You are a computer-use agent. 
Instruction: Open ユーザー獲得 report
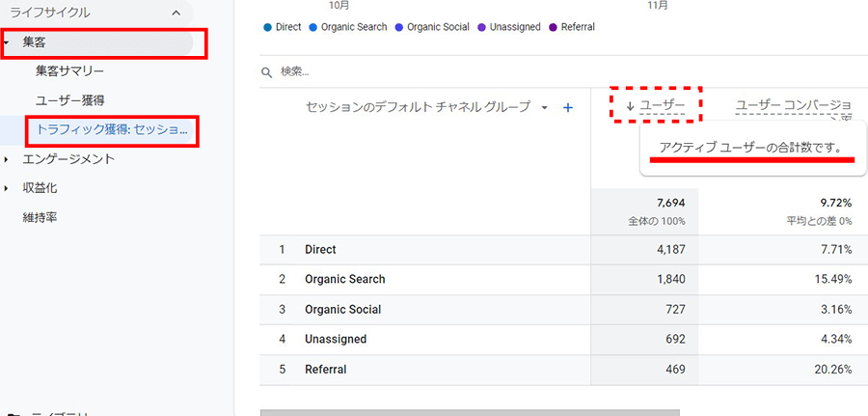coord(69,99)
